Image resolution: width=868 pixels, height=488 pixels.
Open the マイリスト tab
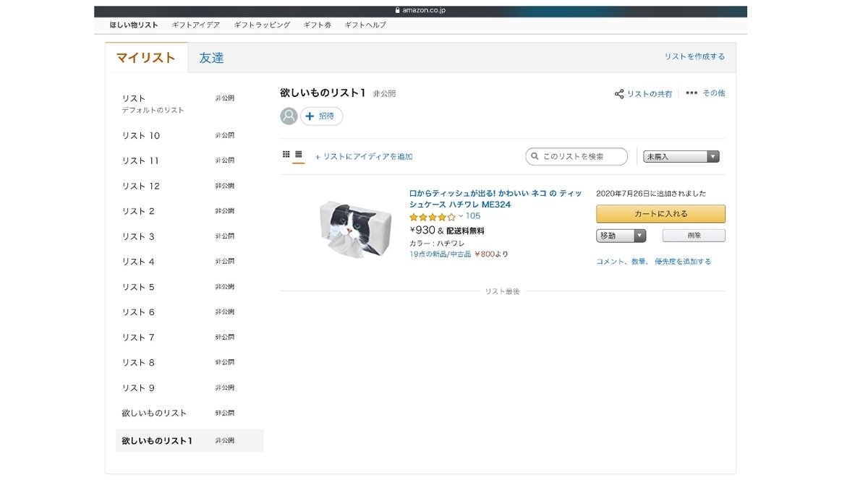click(x=146, y=58)
